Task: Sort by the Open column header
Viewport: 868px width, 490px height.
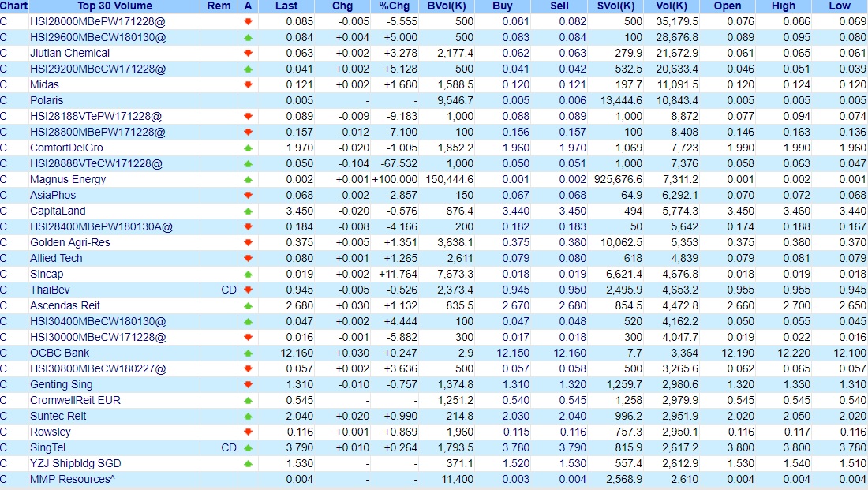Action: (x=728, y=6)
